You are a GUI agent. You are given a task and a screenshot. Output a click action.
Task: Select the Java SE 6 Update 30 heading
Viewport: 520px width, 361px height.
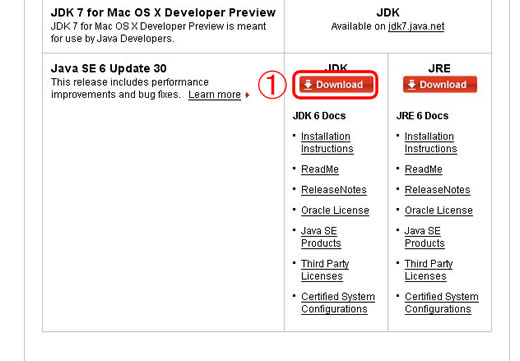(x=109, y=68)
